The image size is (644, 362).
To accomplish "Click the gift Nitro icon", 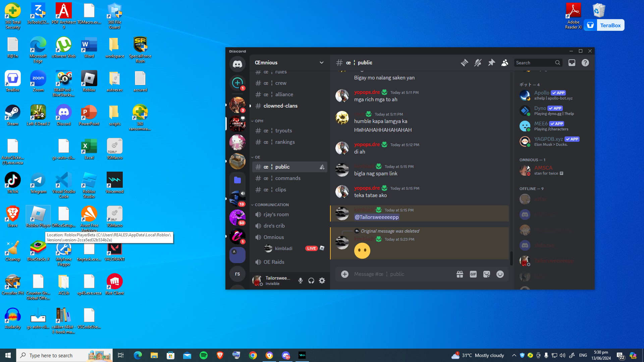I will [x=460, y=274].
